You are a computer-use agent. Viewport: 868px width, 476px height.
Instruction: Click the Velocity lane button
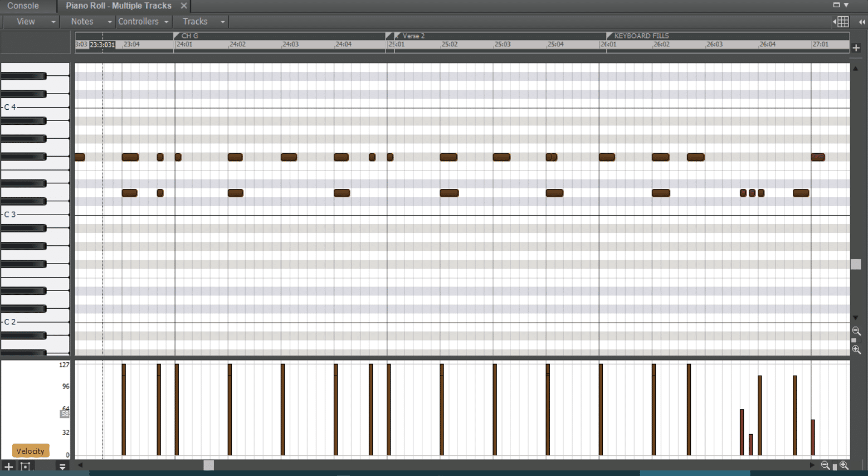[30, 451]
